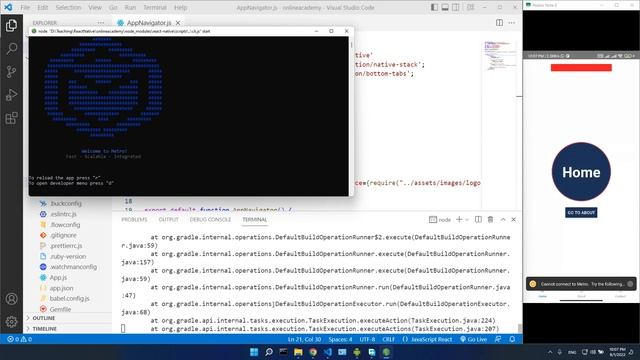640x360 pixels.
Task: Change the UTF-8 encoding
Action: click(x=367, y=339)
